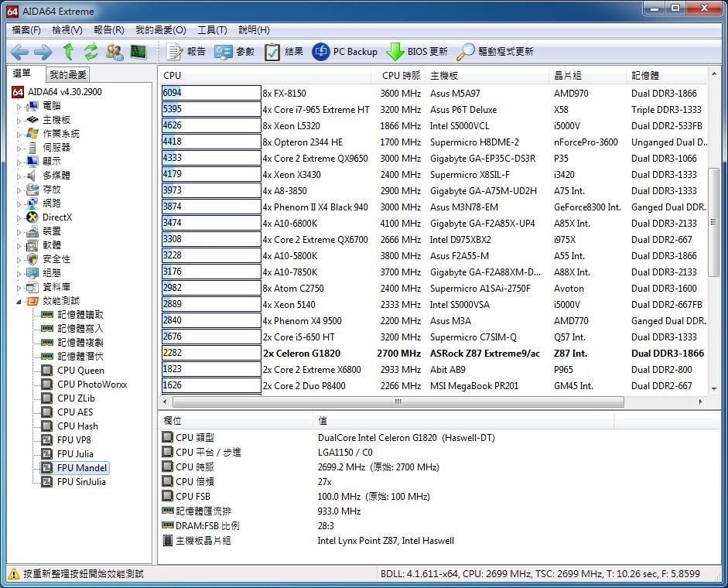Screen dimensions: 728x588
Task: Expand the 電腦 tree node
Action: (x=19, y=106)
